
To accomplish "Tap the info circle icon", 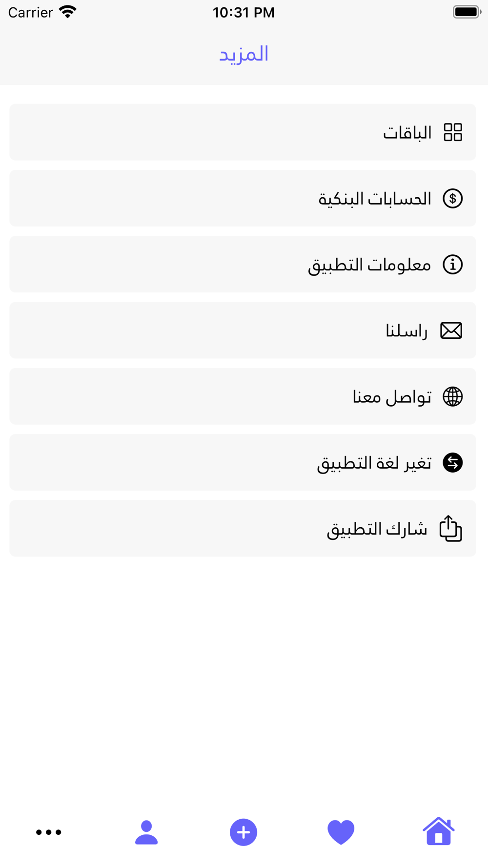I will 452,264.
